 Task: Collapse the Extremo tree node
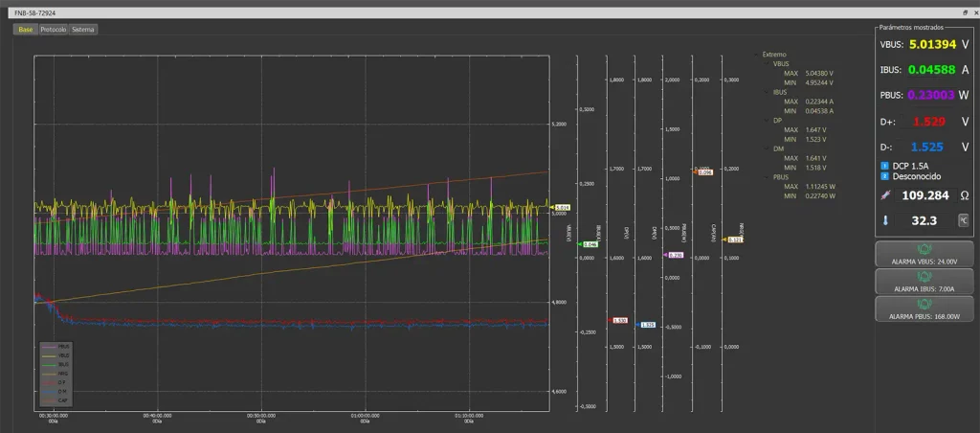point(757,55)
